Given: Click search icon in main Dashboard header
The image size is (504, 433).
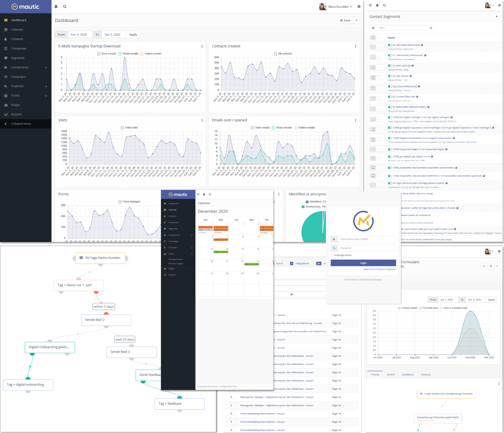Looking at the screenshot, I should click(x=65, y=7).
